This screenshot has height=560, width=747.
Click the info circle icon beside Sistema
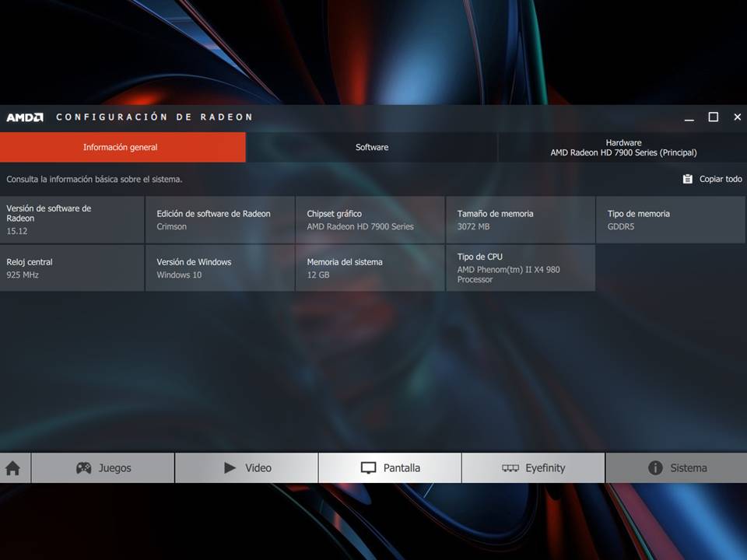click(655, 467)
